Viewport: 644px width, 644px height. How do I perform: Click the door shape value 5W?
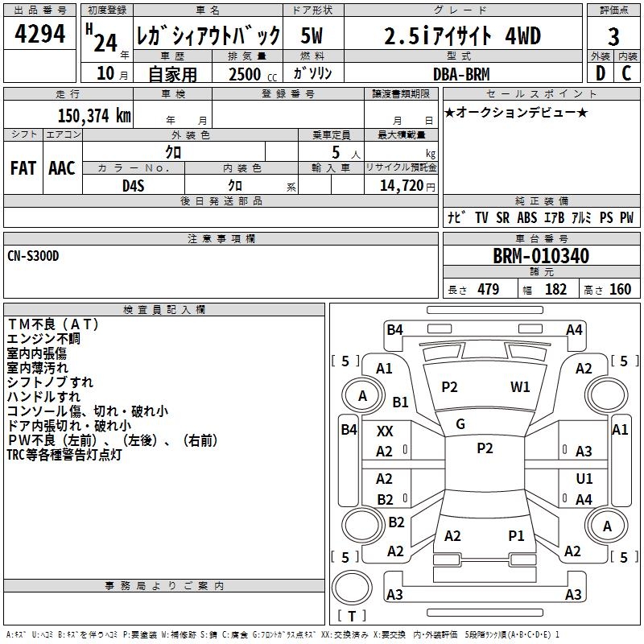(x=312, y=35)
